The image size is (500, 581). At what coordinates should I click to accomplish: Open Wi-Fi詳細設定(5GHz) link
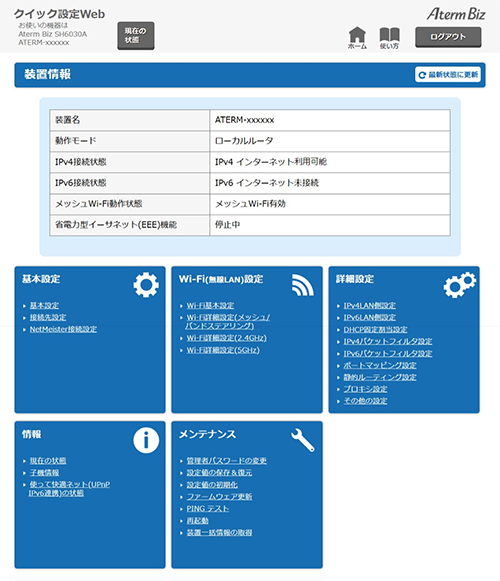pyautogui.click(x=223, y=350)
